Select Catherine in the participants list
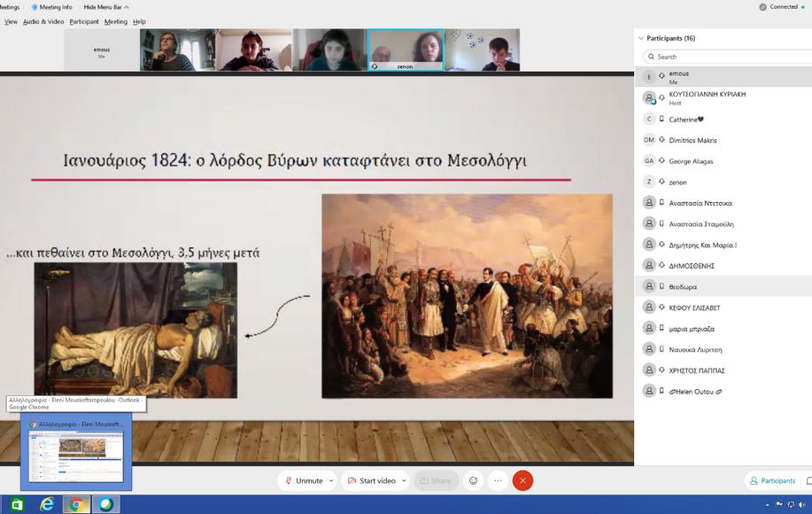Viewport: 812px width, 514px height. pyautogui.click(x=723, y=119)
